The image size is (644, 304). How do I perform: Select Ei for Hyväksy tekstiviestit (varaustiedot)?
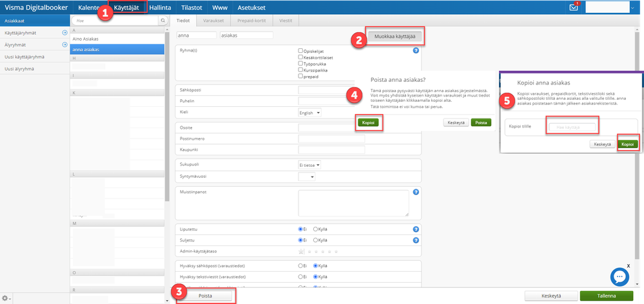pyautogui.click(x=300, y=276)
